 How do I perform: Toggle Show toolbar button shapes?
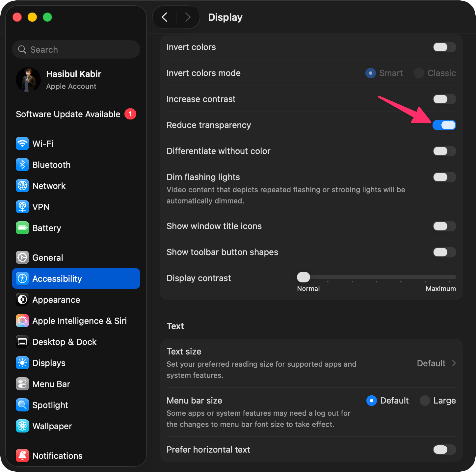[444, 252]
